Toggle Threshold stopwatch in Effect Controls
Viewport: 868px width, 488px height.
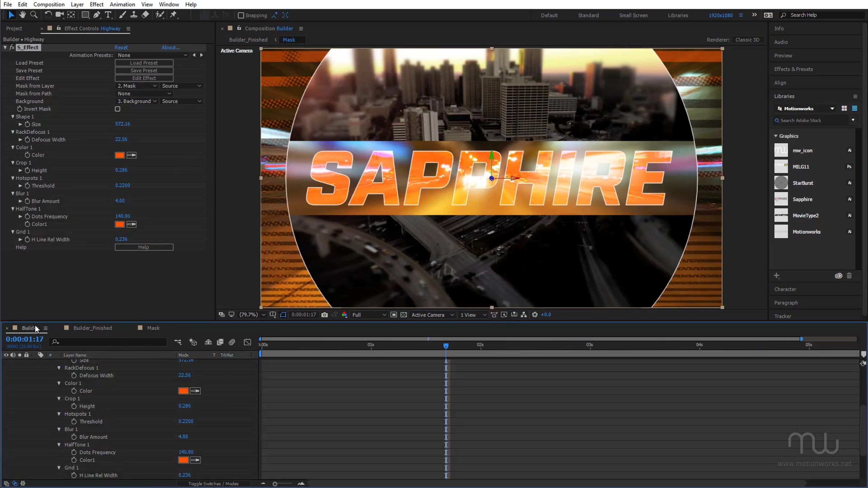[27, 185]
